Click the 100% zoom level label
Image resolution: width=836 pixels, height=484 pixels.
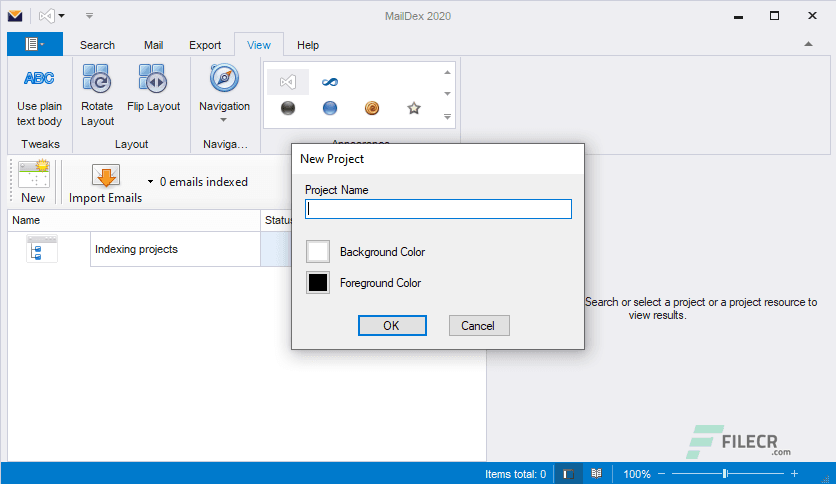point(637,474)
